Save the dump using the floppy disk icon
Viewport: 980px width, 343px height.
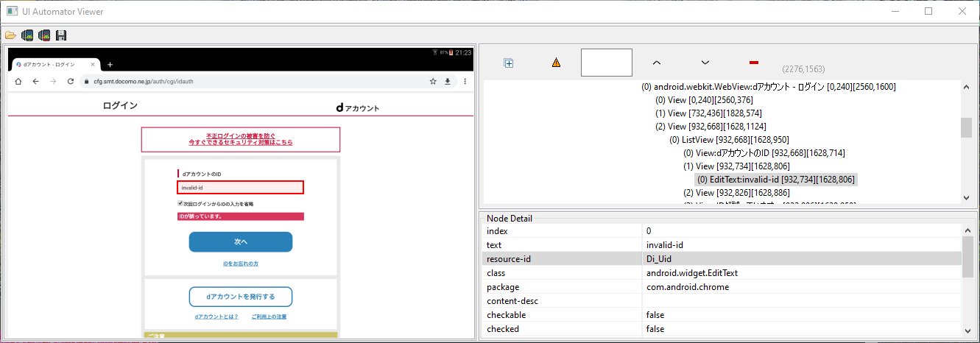[61, 35]
